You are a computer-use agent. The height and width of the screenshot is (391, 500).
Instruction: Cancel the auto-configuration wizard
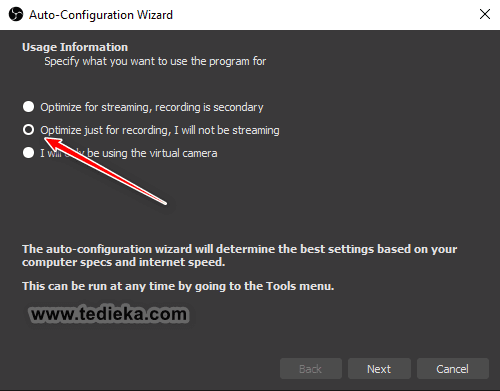tap(453, 369)
